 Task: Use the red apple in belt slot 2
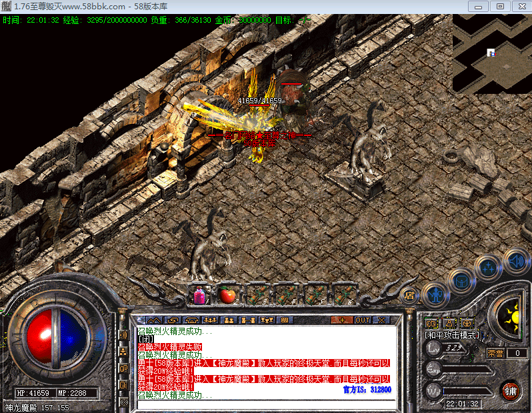click(x=227, y=295)
